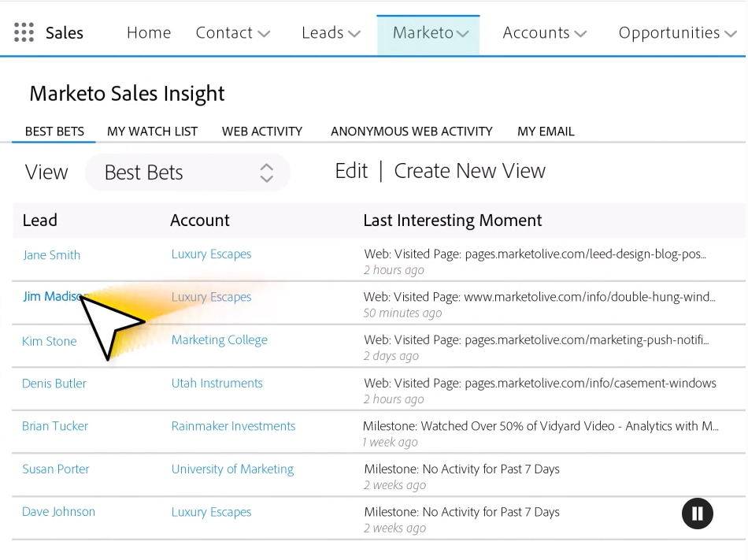
Task: Select the Contact navigation item
Action: tap(224, 32)
